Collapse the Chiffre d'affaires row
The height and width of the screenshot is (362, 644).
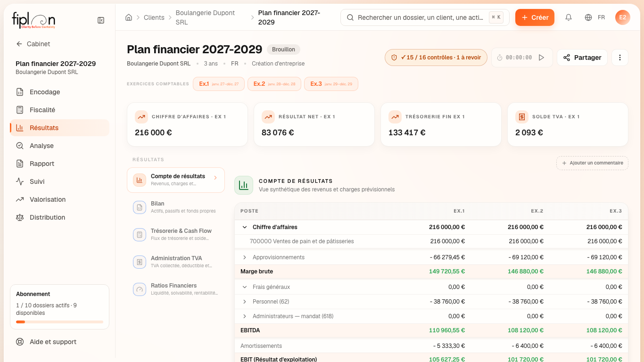click(245, 227)
